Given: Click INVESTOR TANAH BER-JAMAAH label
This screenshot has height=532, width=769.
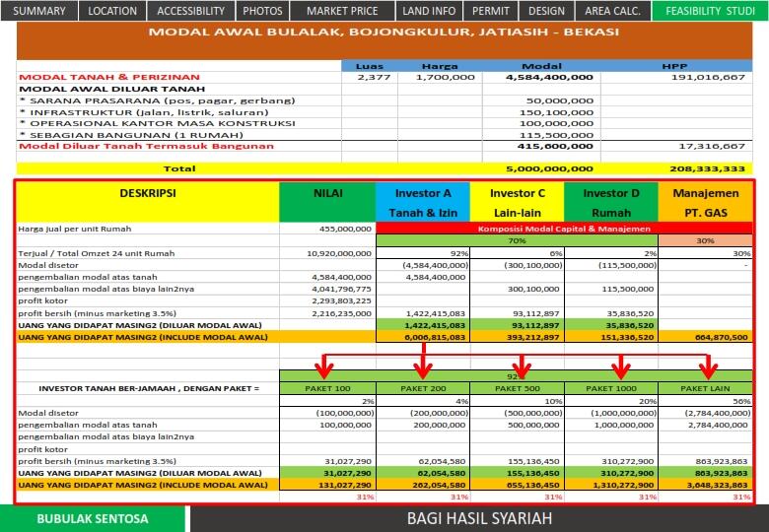Looking at the screenshot, I should [x=149, y=388].
